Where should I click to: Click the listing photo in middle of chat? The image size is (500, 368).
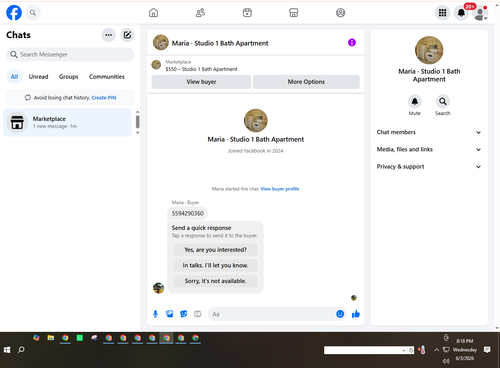point(256,120)
